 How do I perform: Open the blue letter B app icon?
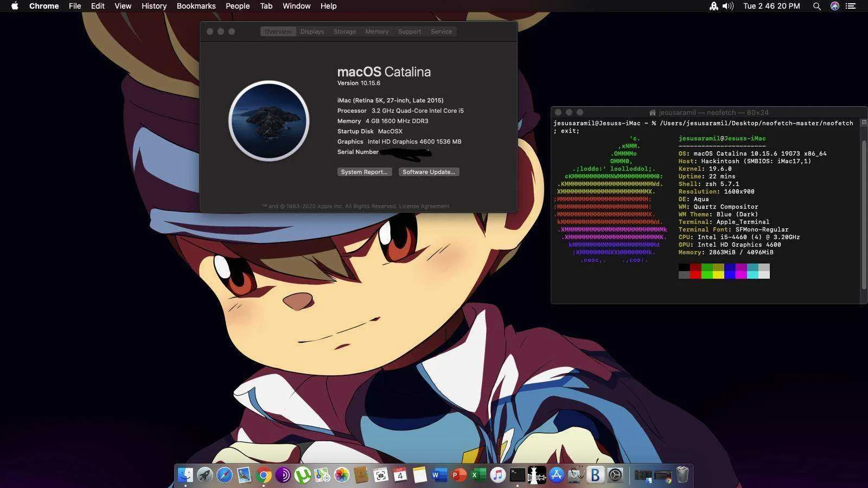tap(596, 475)
